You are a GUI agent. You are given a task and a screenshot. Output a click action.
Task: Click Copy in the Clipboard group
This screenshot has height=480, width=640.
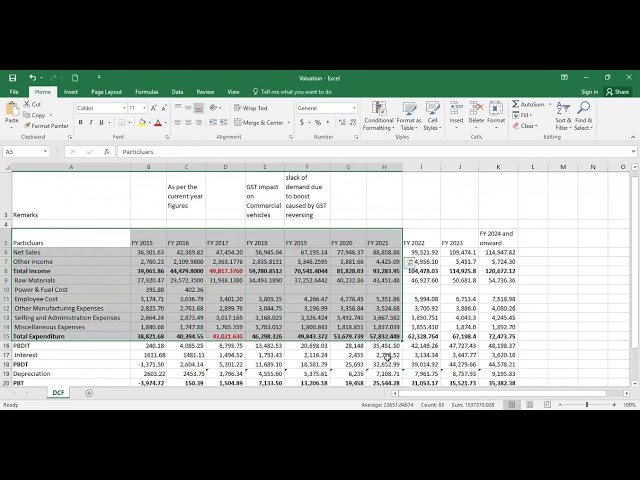(x=35, y=115)
